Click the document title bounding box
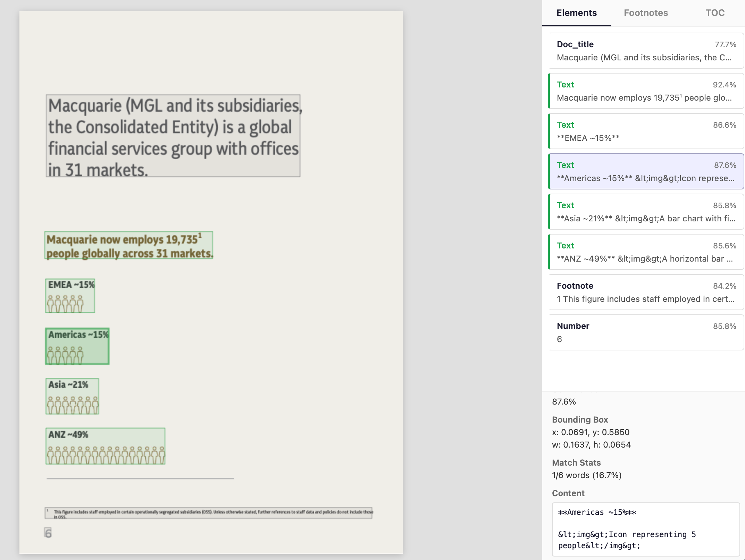 (x=173, y=136)
